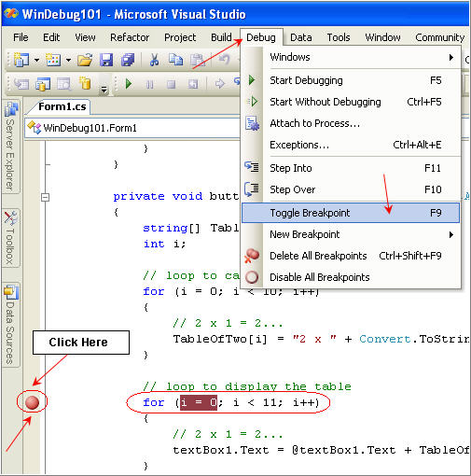Viewport: 471px width, 476px height.
Task: Open the Data menu
Action: [300, 37]
